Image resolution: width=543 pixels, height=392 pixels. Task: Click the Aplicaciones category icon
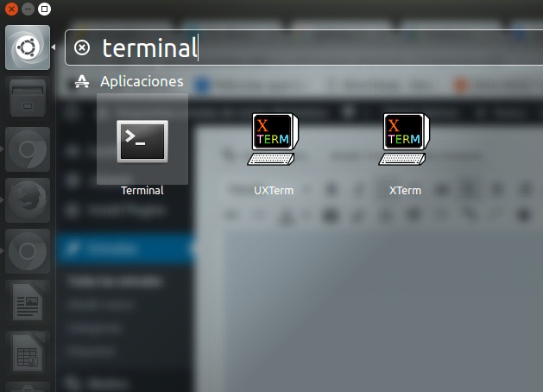(82, 82)
